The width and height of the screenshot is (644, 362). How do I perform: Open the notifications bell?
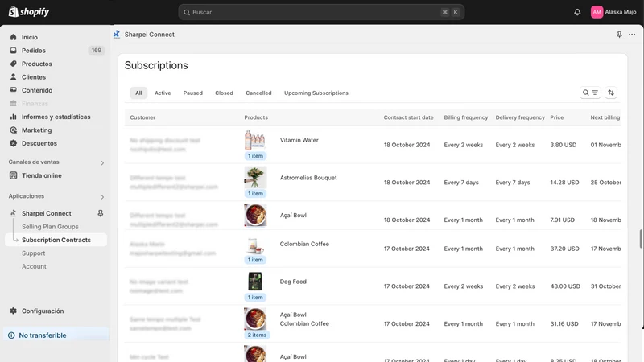(x=577, y=12)
